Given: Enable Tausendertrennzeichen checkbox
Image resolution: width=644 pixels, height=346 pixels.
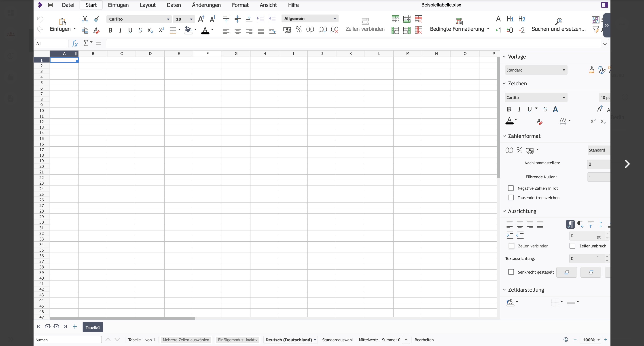Looking at the screenshot, I should click(x=511, y=198).
